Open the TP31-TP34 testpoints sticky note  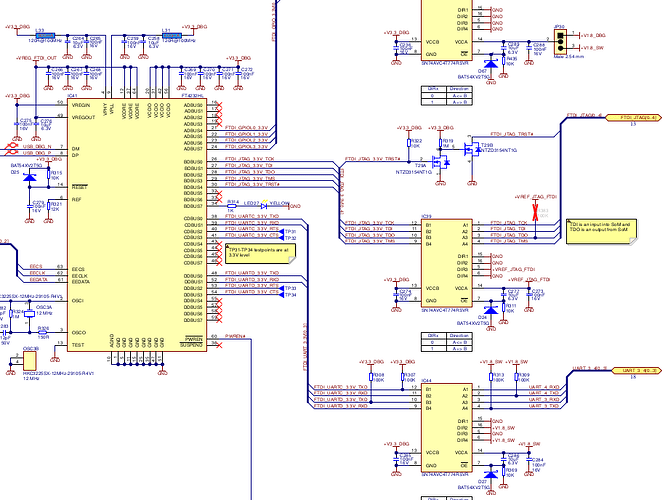coord(260,254)
